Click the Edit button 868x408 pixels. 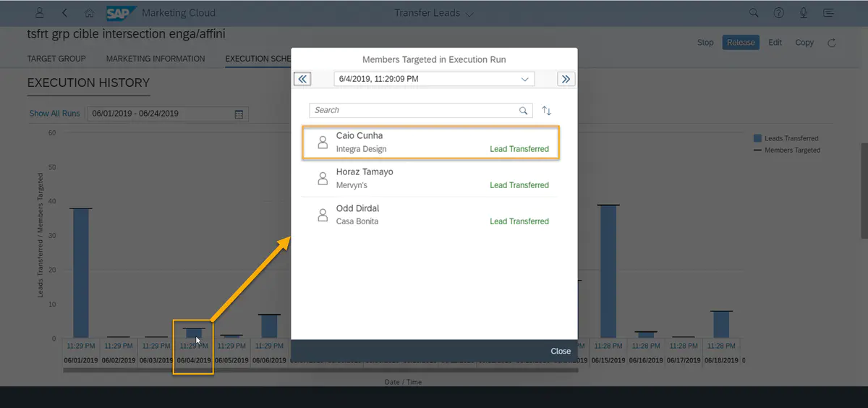pos(775,43)
